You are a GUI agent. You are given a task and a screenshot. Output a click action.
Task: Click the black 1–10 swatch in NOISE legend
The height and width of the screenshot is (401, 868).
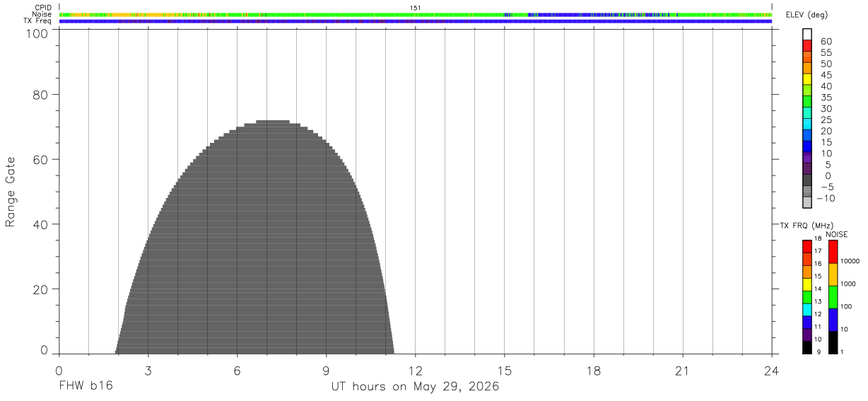point(833,342)
